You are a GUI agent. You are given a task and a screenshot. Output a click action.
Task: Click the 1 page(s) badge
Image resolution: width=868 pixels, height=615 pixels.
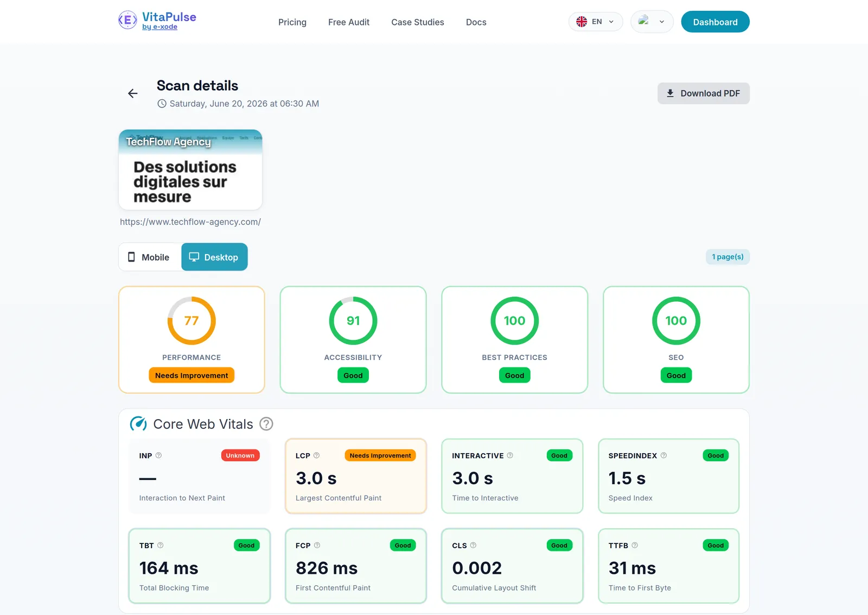pos(727,257)
